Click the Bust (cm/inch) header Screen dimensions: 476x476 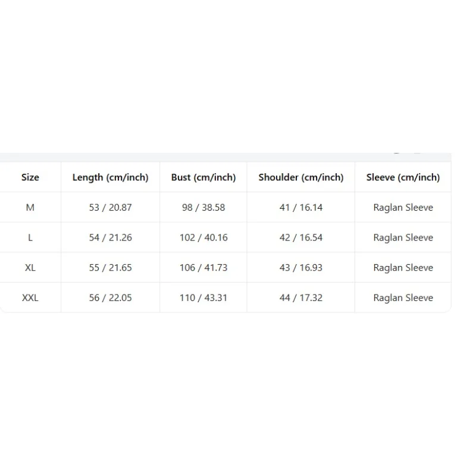203,177
